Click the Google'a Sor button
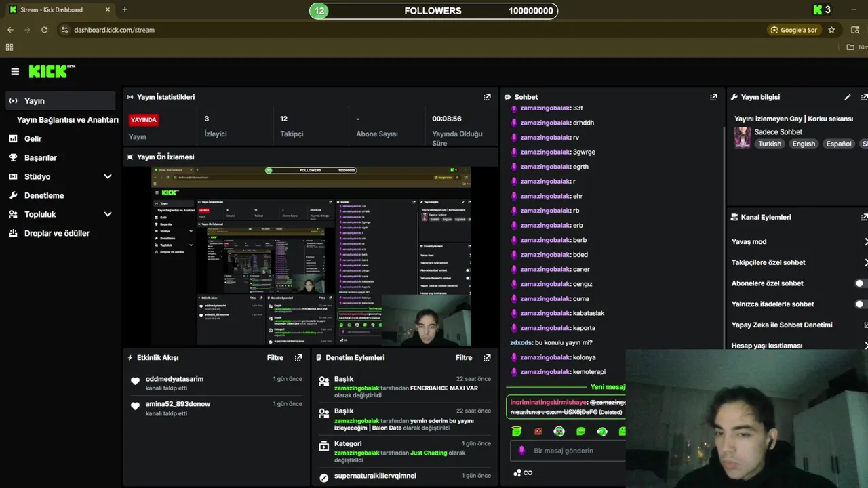The height and width of the screenshot is (488, 868). click(x=794, y=30)
